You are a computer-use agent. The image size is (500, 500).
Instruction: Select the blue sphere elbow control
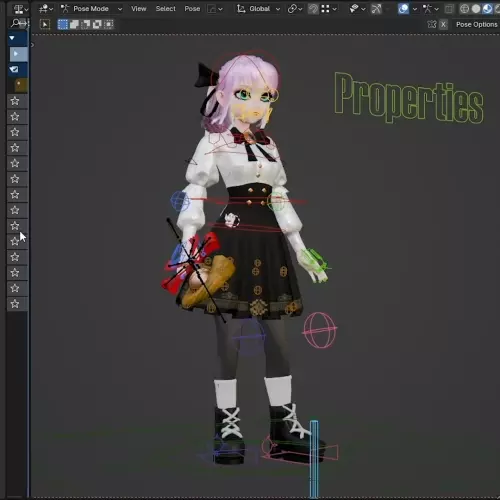180,201
